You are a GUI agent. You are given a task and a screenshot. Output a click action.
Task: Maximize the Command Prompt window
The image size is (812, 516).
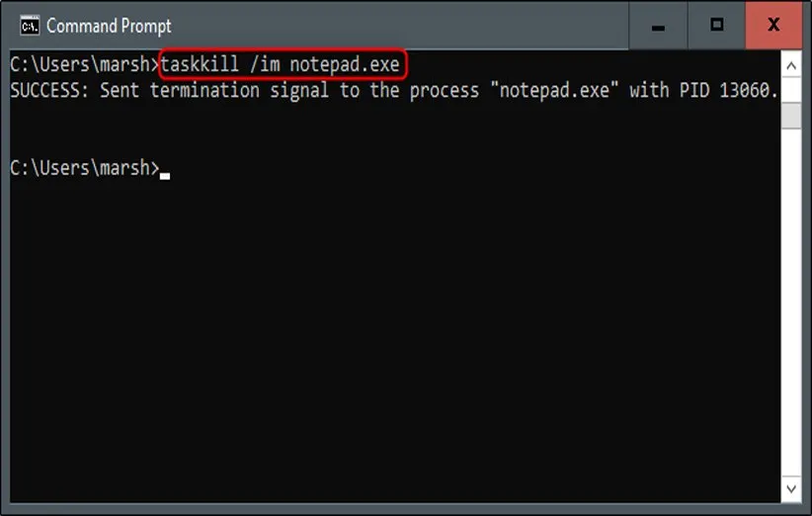pos(717,26)
